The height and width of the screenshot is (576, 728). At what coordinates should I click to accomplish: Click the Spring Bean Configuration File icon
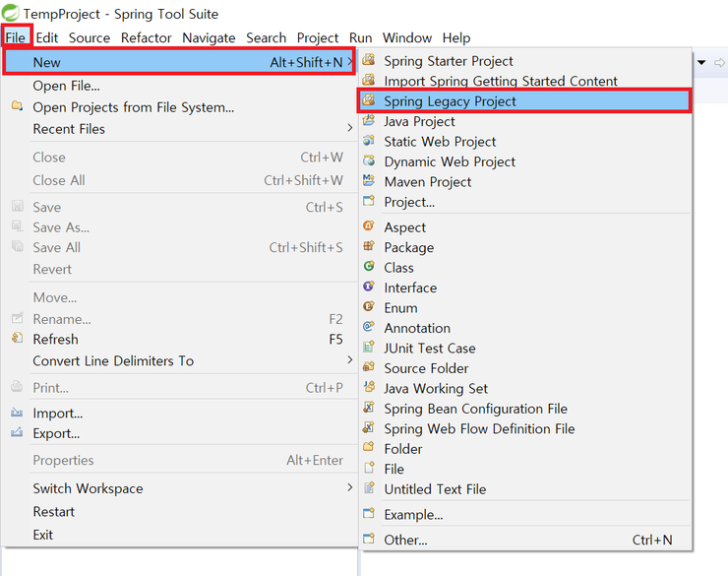click(369, 409)
